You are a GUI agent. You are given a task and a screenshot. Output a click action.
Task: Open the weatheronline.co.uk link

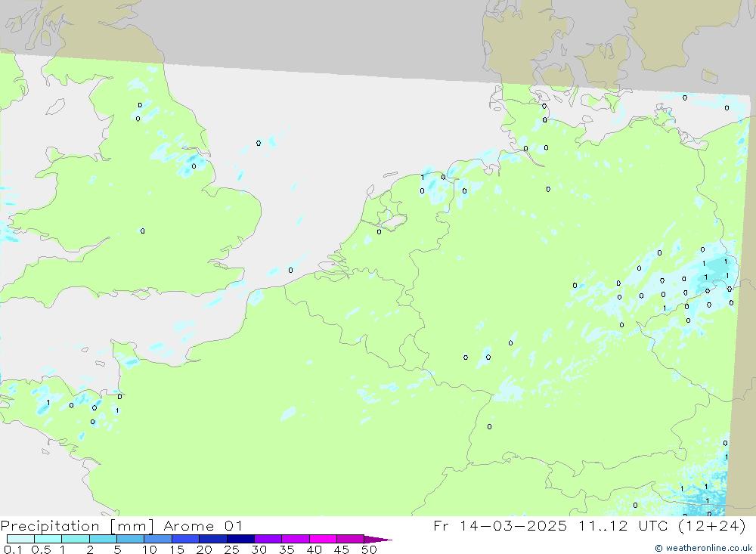[x=703, y=548]
